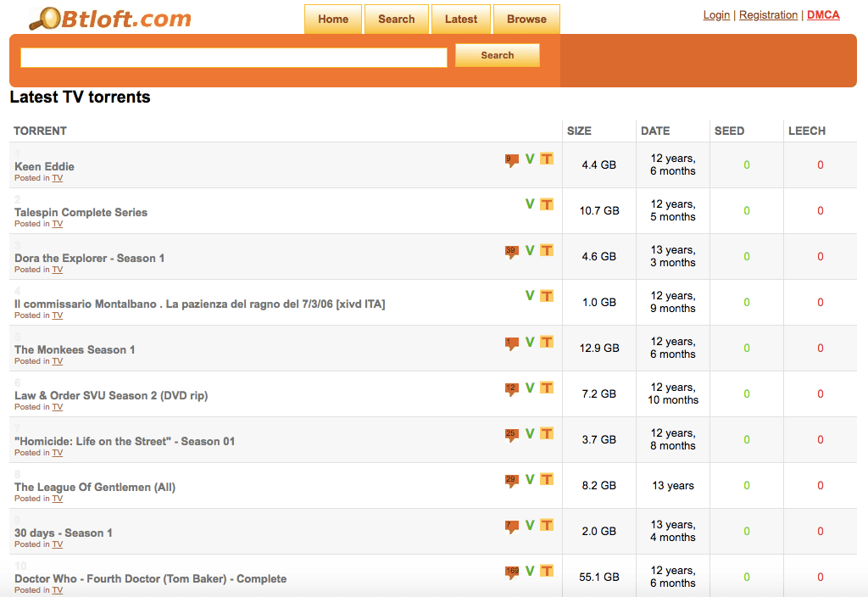Open 29 comments bubble for The League Of Gentlemen
This screenshot has height=597, width=868.
(511, 481)
